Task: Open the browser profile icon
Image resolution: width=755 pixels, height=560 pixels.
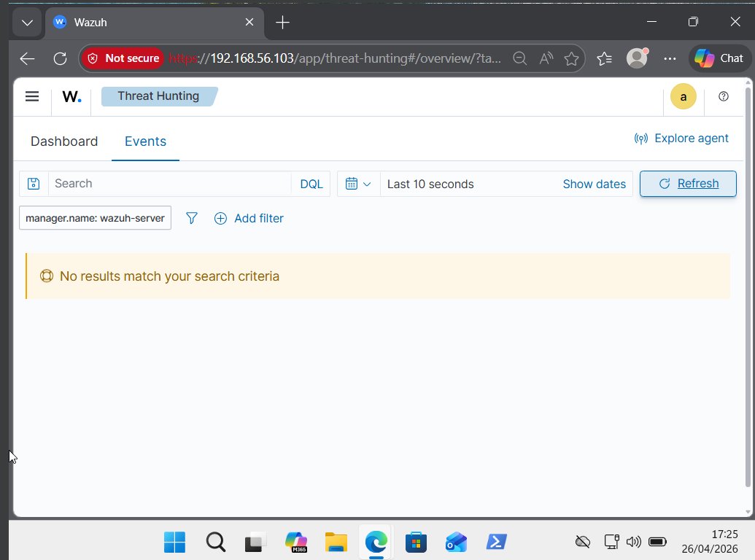Action: 637,58
